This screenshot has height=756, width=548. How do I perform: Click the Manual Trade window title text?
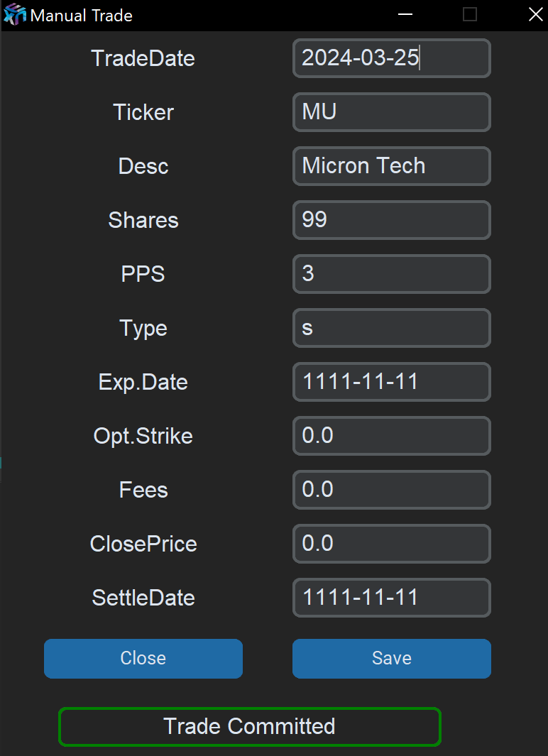tap(81, 16)
